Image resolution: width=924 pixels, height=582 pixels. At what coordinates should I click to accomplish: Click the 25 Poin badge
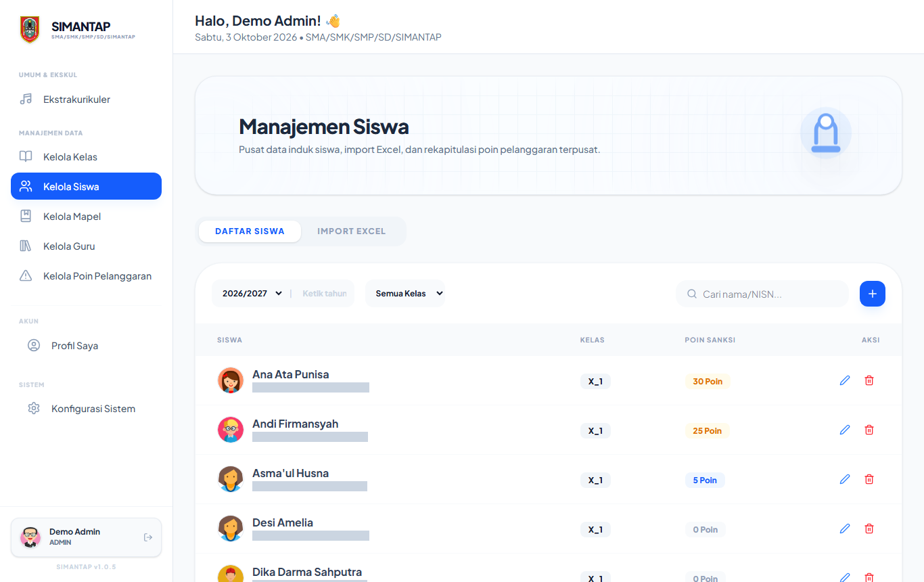point(708,431)
